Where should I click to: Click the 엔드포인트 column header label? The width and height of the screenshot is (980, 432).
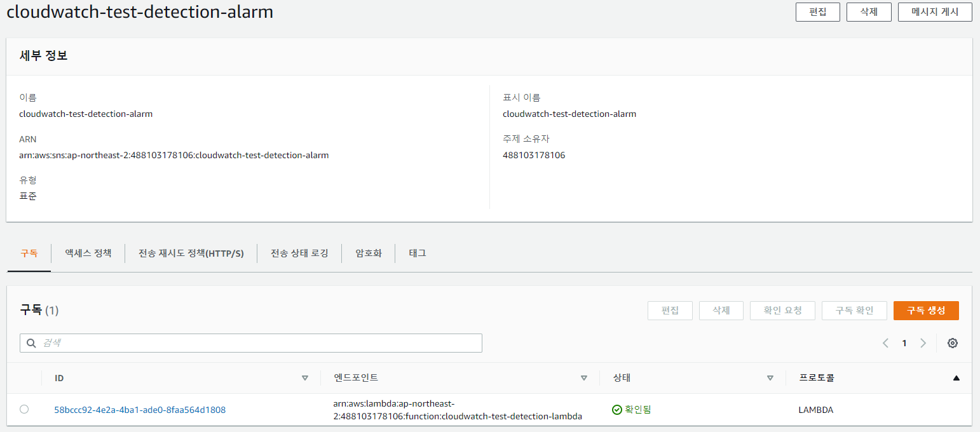pos(356,378)
